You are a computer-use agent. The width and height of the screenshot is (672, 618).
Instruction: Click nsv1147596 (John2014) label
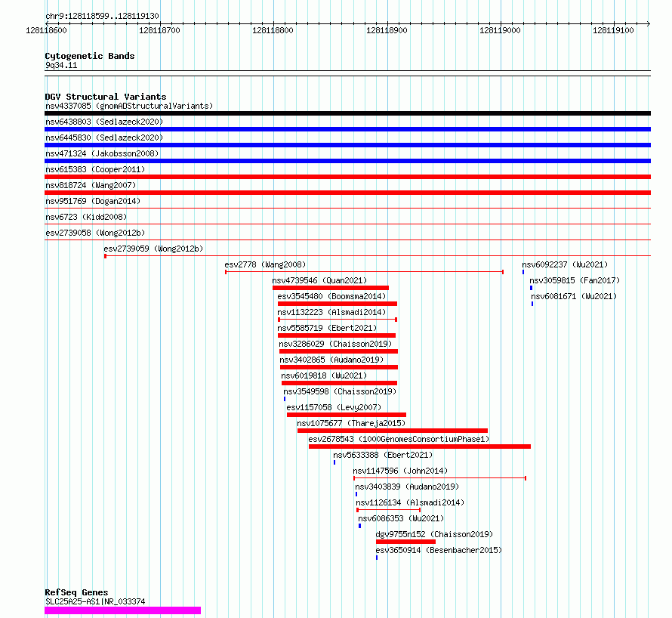[x=400, y=471]
